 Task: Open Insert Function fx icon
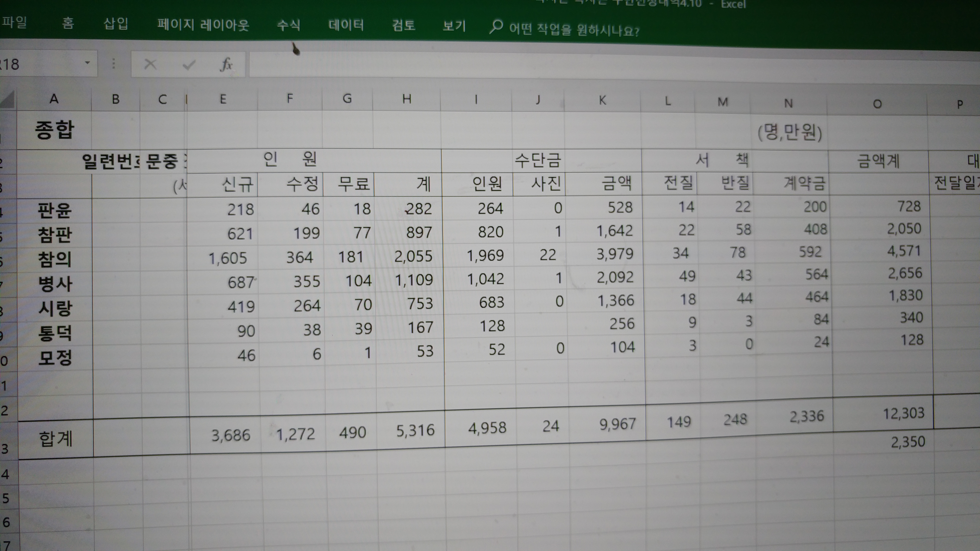pyautogui.click(x=226, y=65)
